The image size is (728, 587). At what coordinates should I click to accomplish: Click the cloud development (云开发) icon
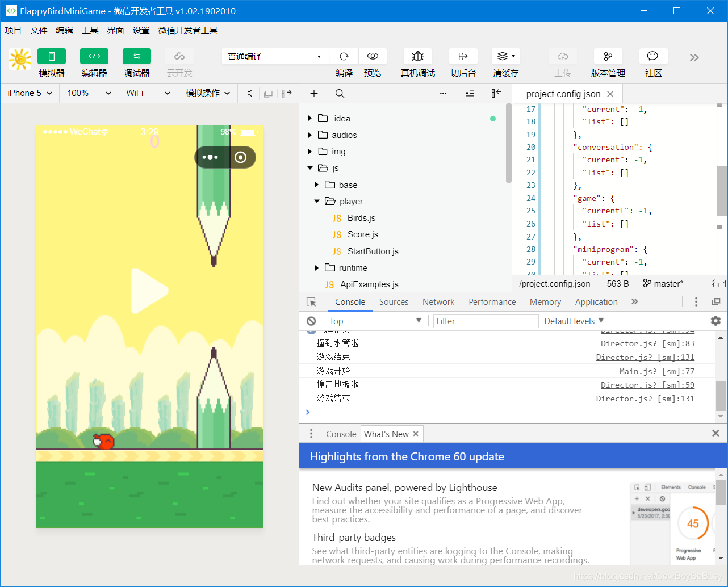[x=179, y=56]
